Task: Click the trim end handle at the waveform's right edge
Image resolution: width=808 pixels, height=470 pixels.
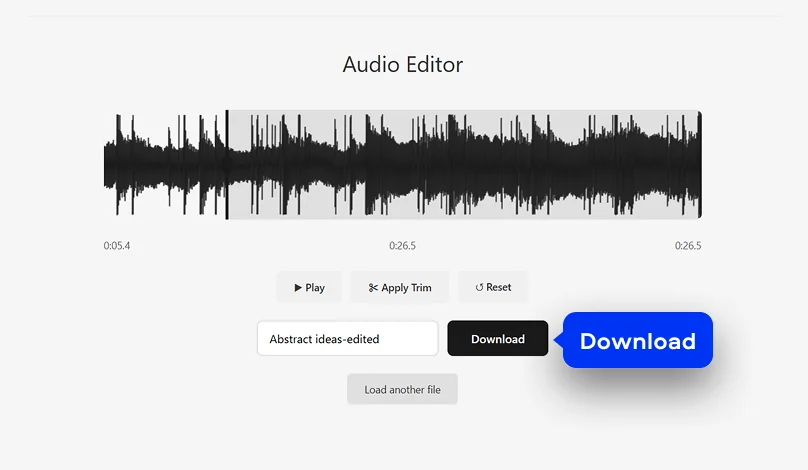Action: [x=700, y=165]
